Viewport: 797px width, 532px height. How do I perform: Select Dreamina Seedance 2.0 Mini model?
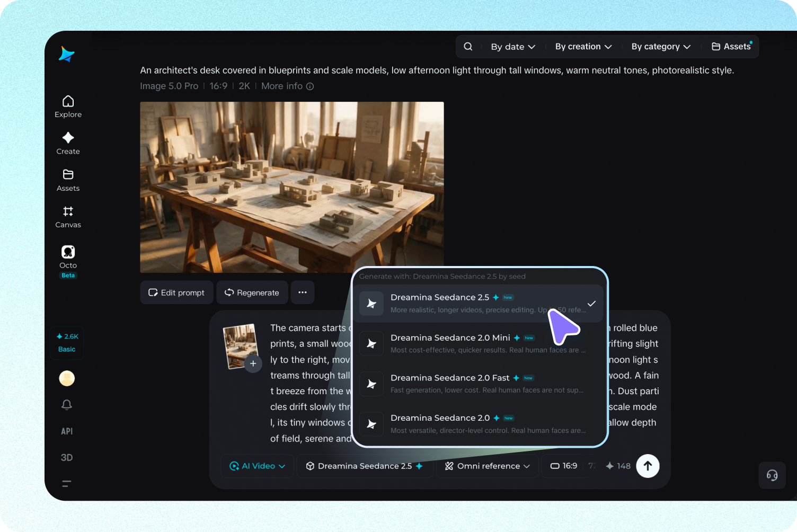tap(479, 344)
